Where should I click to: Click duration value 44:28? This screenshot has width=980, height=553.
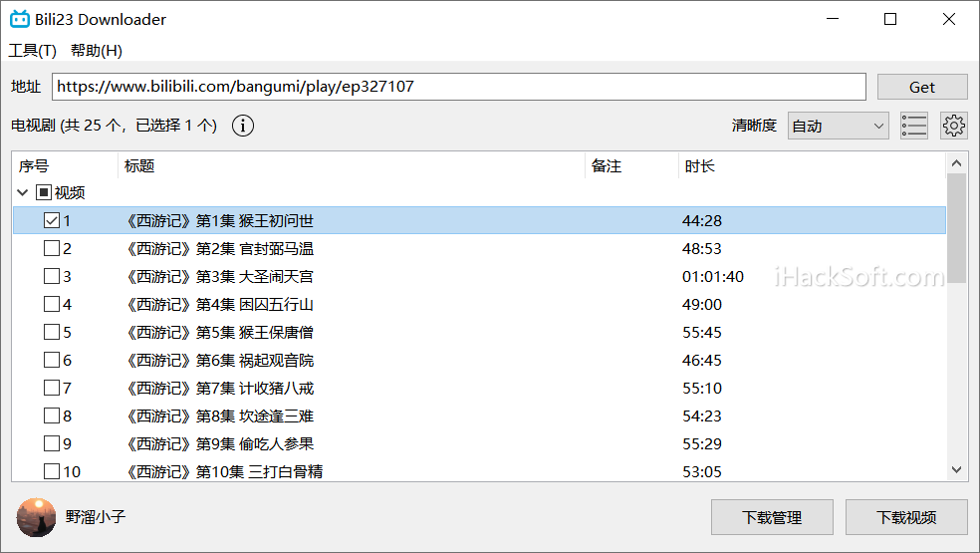[702, 221]
